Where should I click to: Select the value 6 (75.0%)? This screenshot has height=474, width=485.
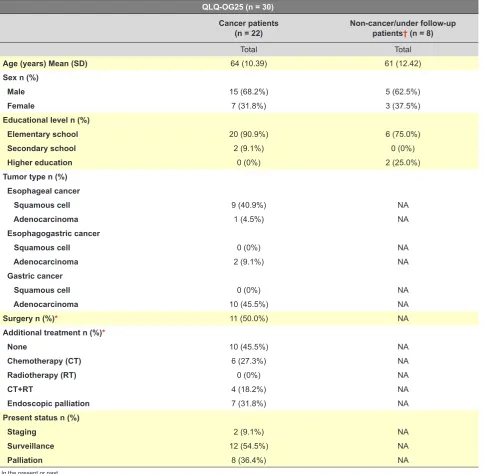click(x=403, y=134)
